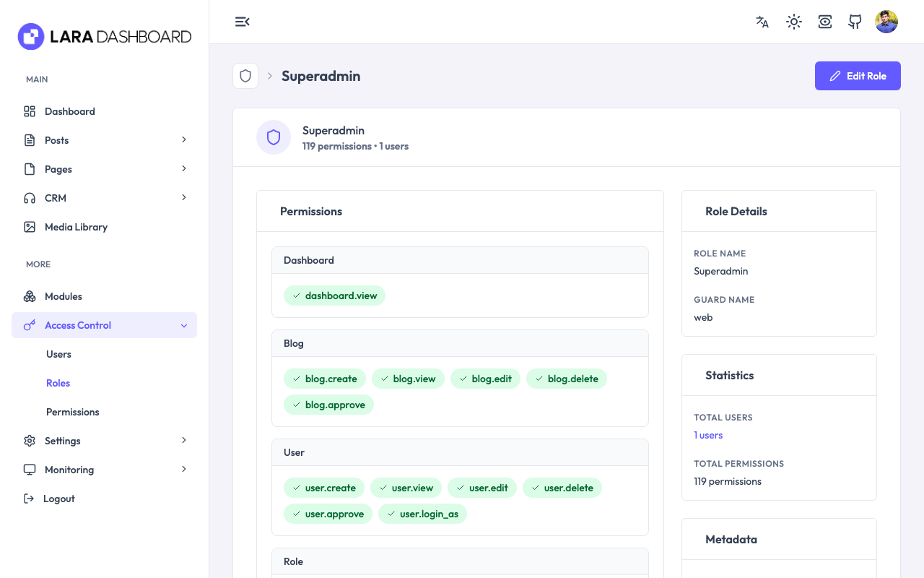The height and width of the screenshot is (578, 924).
Task: Click the dashboard.view permission badge
Action: pos(334,296)
